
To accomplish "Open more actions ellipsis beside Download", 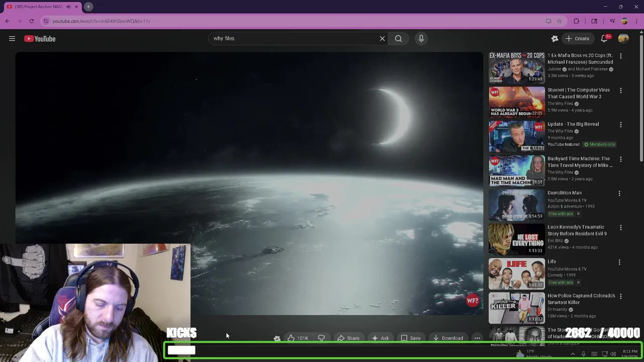I will 477,338.
